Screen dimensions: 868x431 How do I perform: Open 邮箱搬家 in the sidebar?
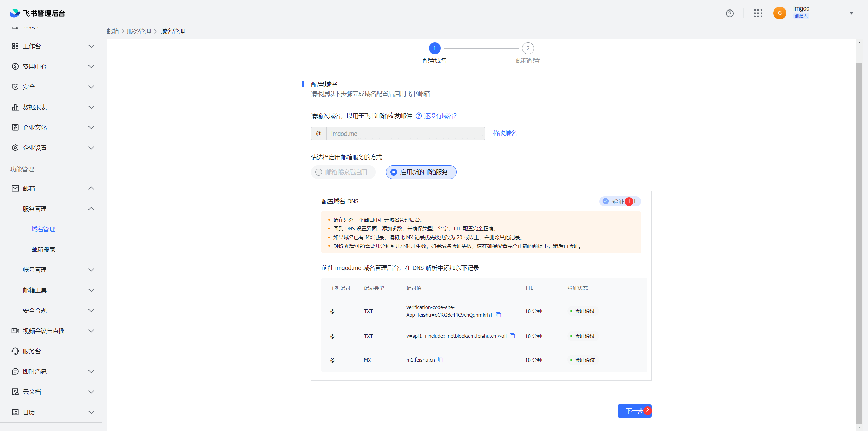coord(43,249)
